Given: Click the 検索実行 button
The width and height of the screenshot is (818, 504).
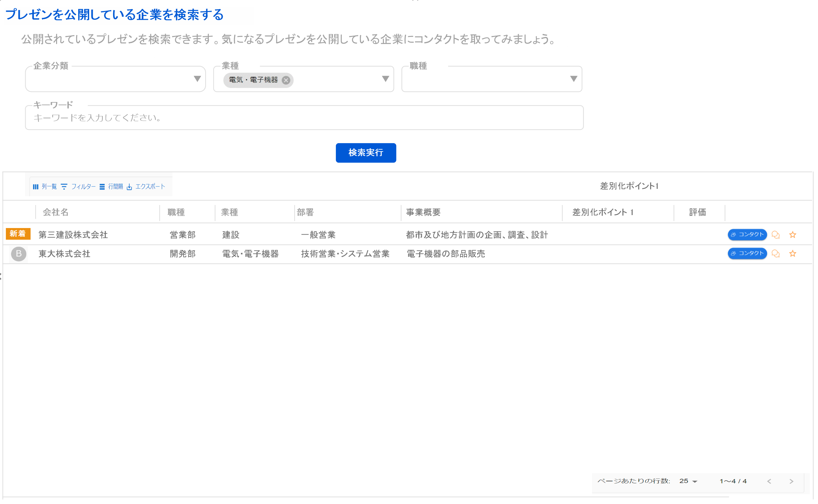Looking at the screenshot, I should click(x=367, y=153).
